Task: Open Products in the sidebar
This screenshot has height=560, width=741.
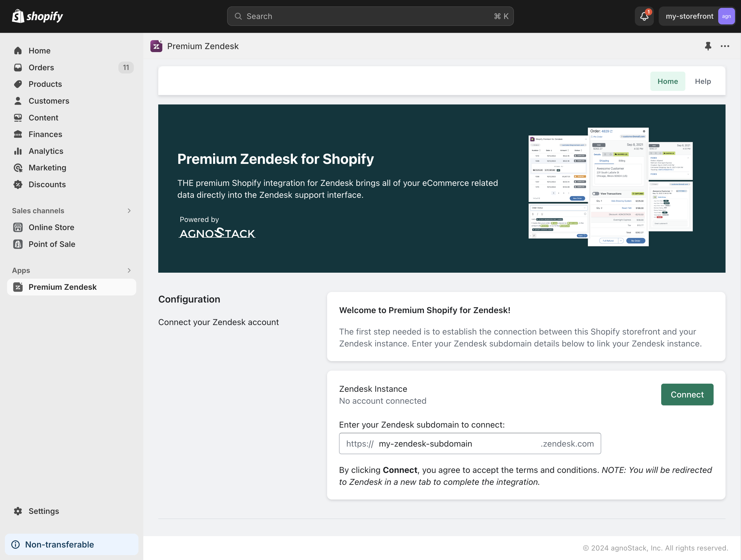Action: pyautogui.click(x=72, y=84)
